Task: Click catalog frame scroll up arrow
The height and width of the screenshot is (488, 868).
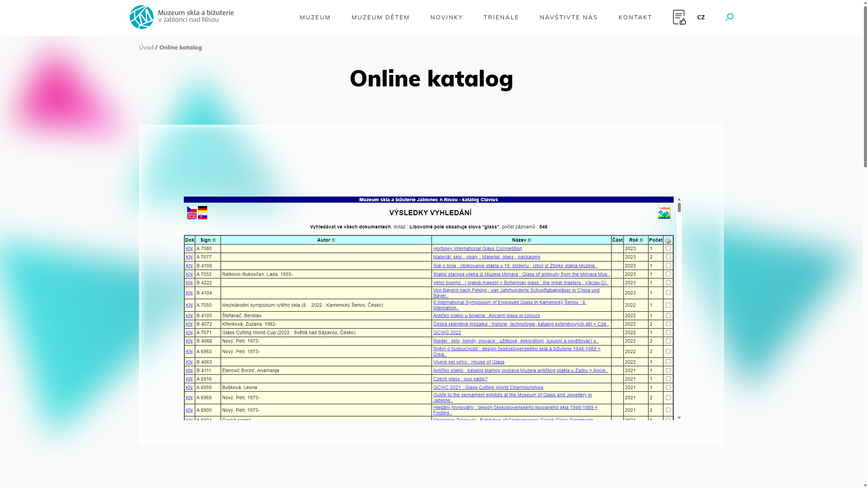Action: click(679, 199)
